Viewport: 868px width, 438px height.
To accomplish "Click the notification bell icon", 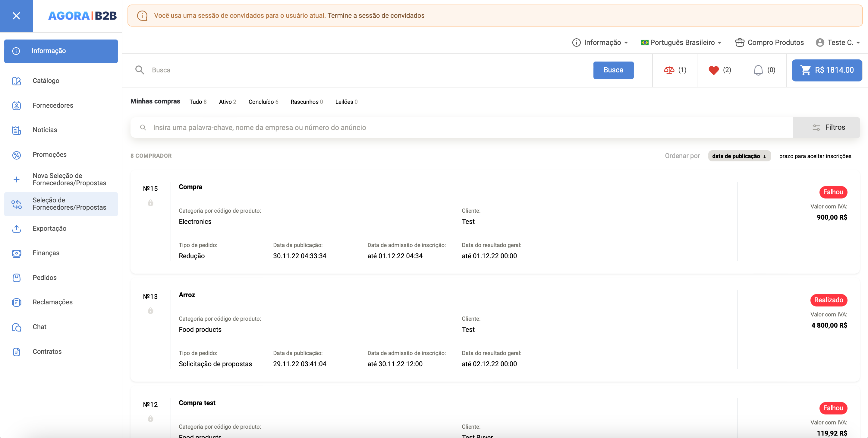I will (757, 70).
